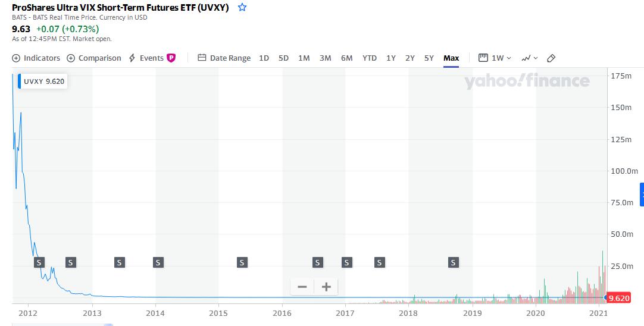Select the 6M time range
The width and height of the screenshot is (644, 326).
(x=346, y=58)
